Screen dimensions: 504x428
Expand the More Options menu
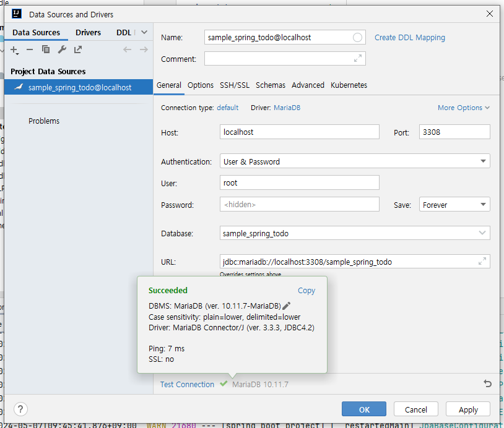pos(464,108)
